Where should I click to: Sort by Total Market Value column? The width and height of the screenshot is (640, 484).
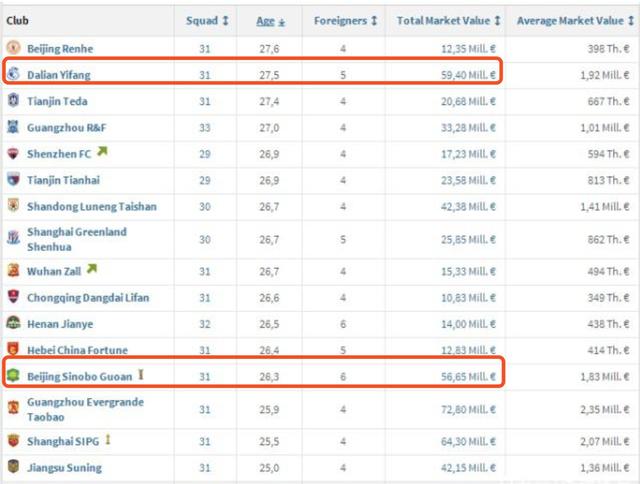coord(448,21)
